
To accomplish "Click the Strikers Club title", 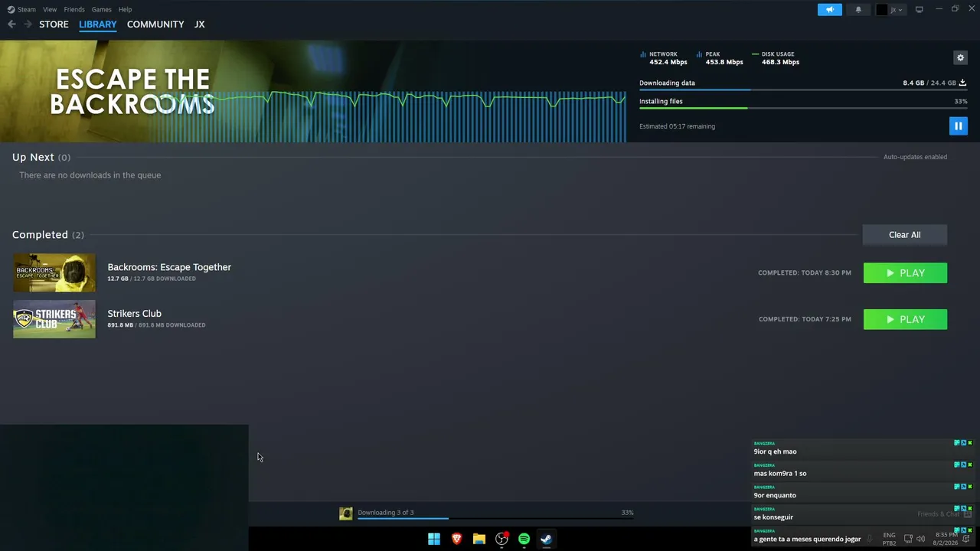I will [134, 314].
